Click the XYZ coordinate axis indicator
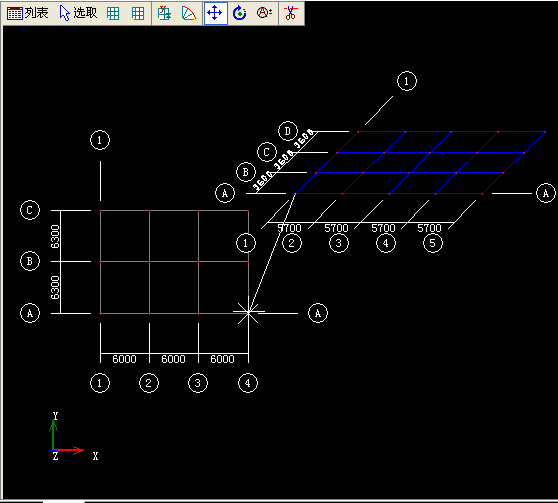The width and height of the screenshot is (558, 503). pos(71,437)
